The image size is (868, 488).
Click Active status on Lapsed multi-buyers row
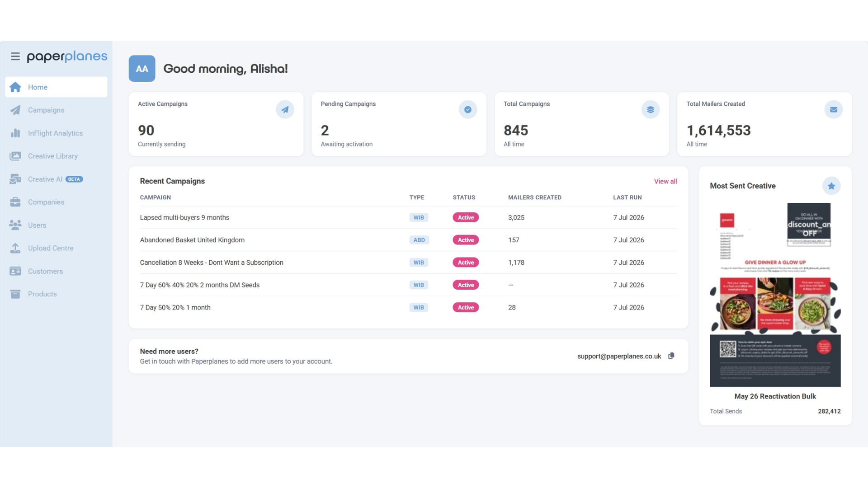tap(466, 217)
